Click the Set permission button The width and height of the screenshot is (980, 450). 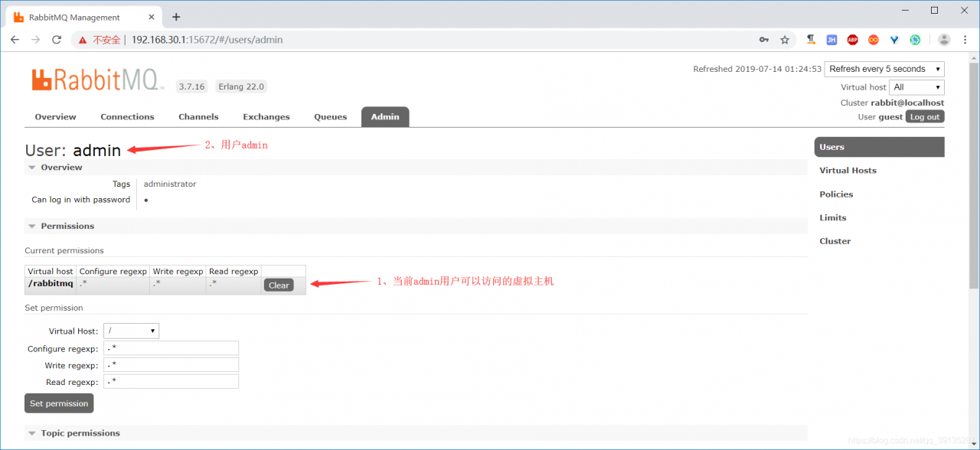coord(59,403)
